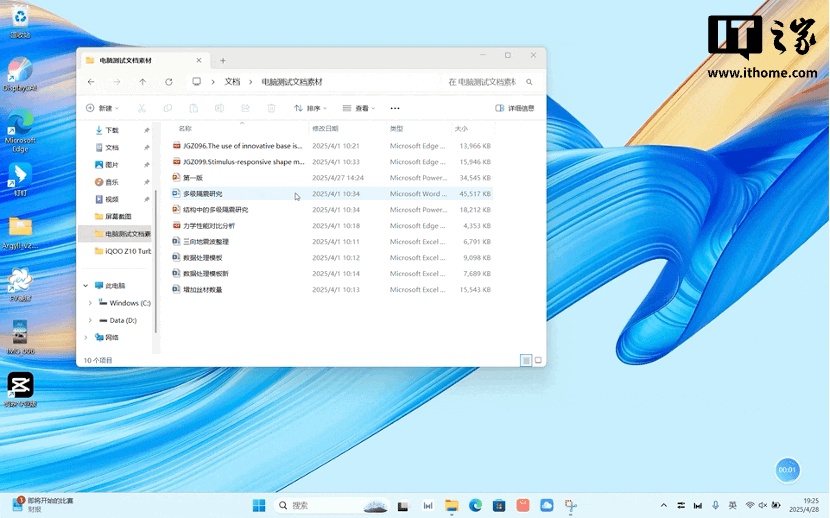Open Windows Start button on taskbar
Screen dimensions: 830x518
[x=259, y=506]
